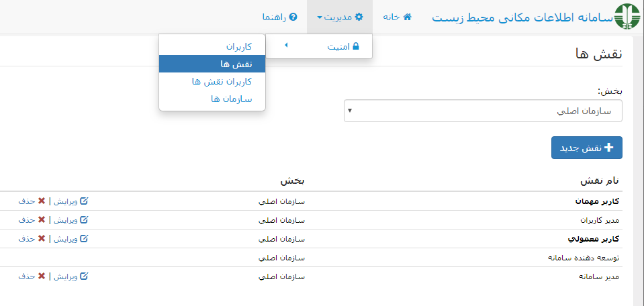Click the role name کاربر معمولي
The width and height of the screenshot is (644, 306).
click(x=594, y=239)
